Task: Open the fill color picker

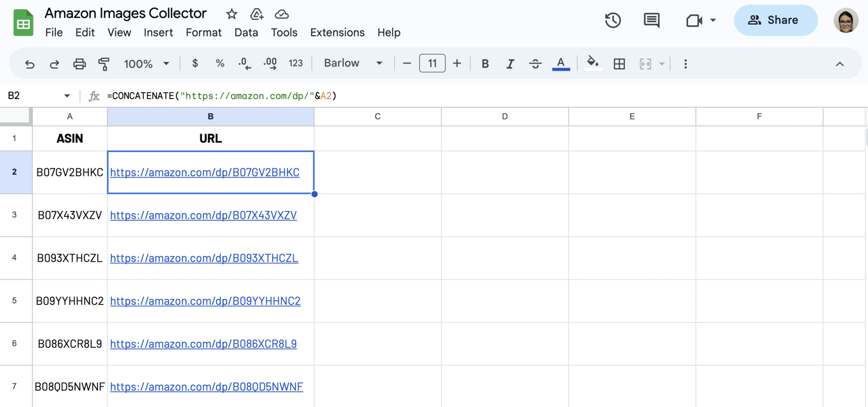Action: pyautogui.click(x=593, y=64)
